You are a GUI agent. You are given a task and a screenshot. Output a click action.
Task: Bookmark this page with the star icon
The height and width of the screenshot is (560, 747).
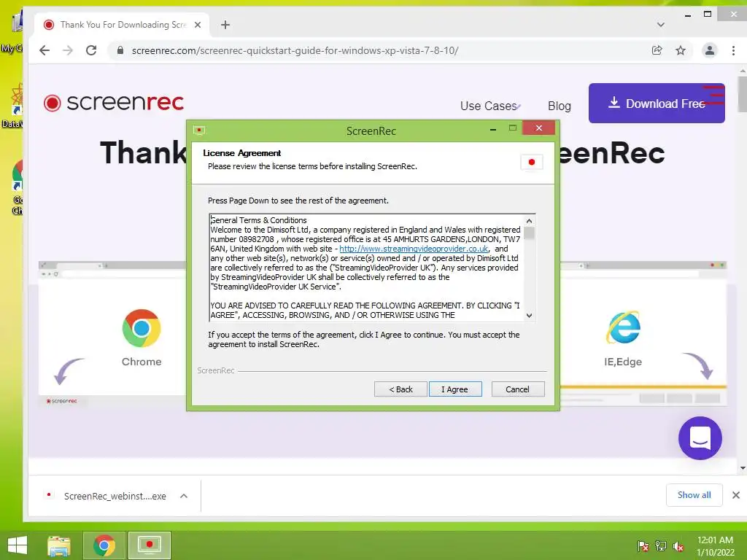tap(681, 50)
